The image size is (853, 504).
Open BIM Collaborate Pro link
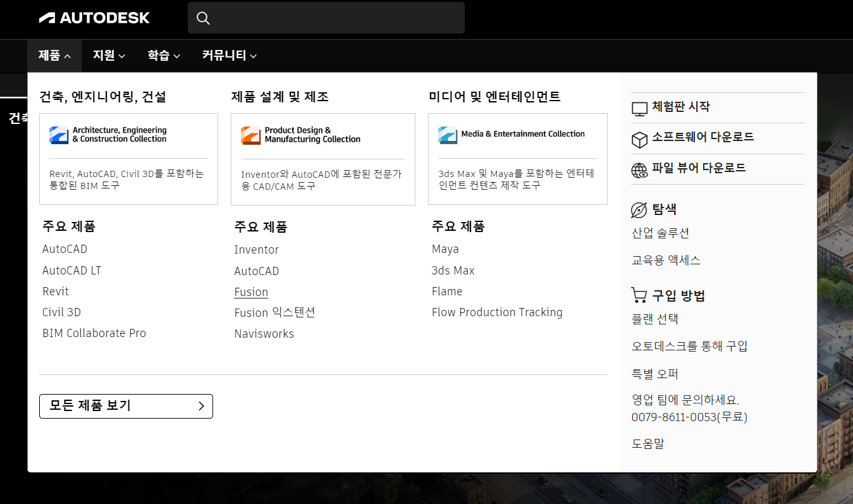click(x=94, y=333)
